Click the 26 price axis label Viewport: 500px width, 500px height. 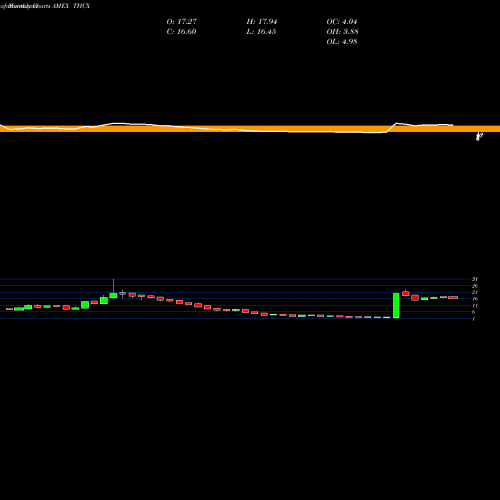pyautogui.click(x=475, y=286)
